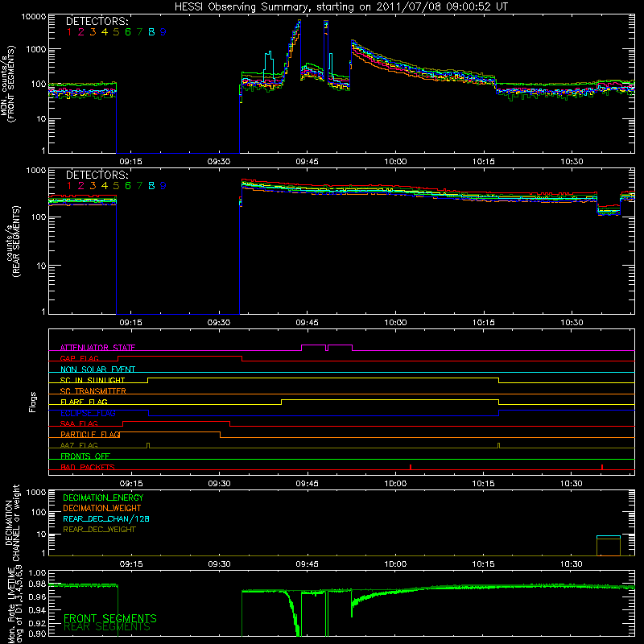Click blue detector 9 in front segments legend
This screenshot has width=644, height=644.
163,32
